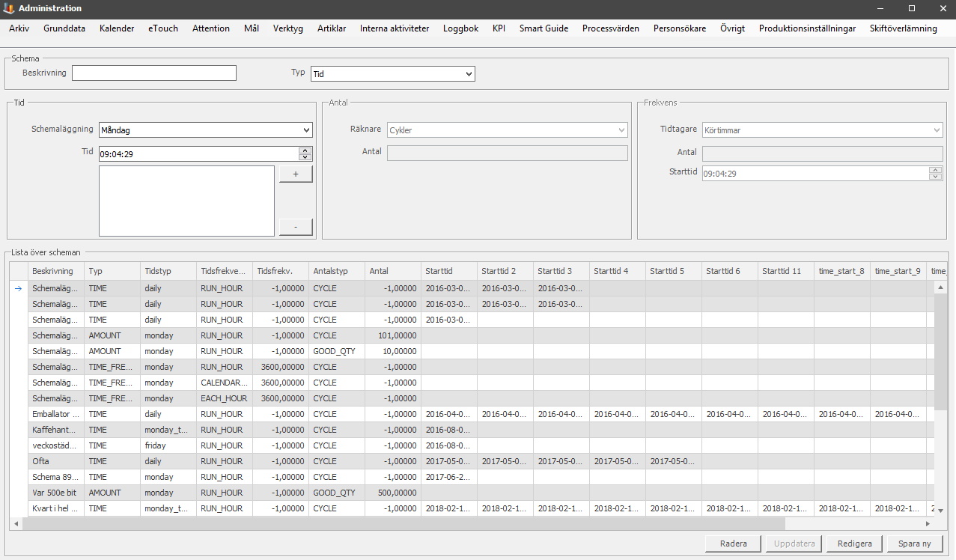Click into the Beskrivning text field
The height and width of the screenshot is (560, 956).
(x=154, y=73)
